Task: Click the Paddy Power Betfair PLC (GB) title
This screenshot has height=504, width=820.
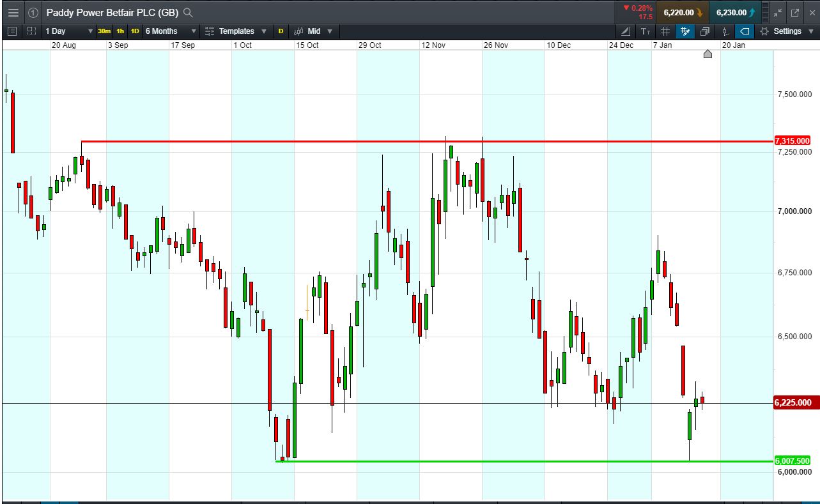Action: click(x=112, y=12)
